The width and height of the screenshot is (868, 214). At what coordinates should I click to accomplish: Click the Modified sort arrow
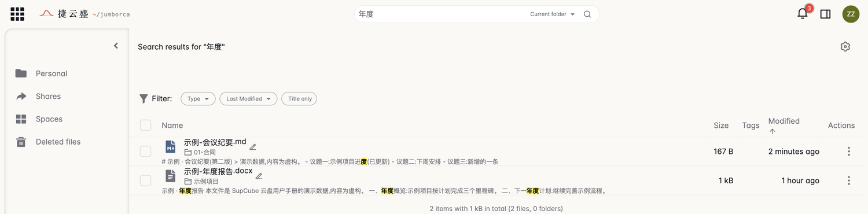[772, 132]
